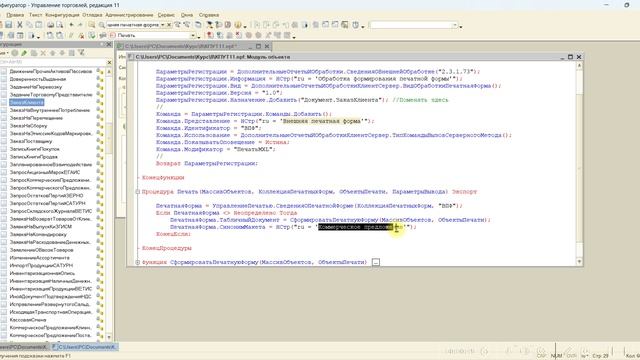Open Текст menu
The height and width of the screenshot is (360, 640).
pyautogui.click(x=36, y=15)
